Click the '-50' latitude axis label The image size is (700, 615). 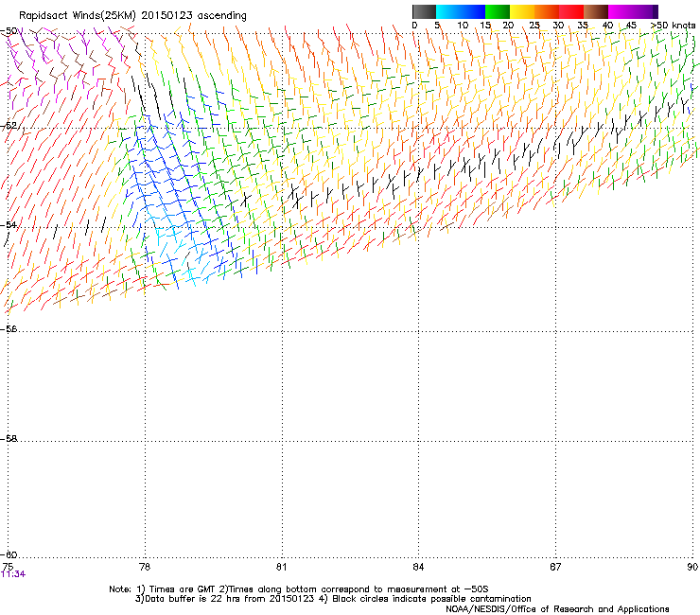click(x=9, y=31)
